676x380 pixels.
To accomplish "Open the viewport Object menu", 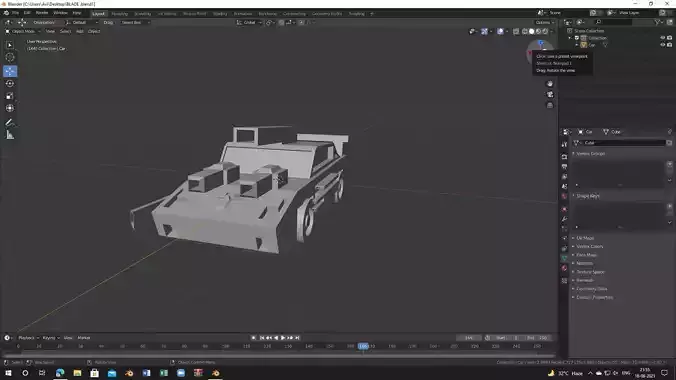I will (x=94, y=31).
